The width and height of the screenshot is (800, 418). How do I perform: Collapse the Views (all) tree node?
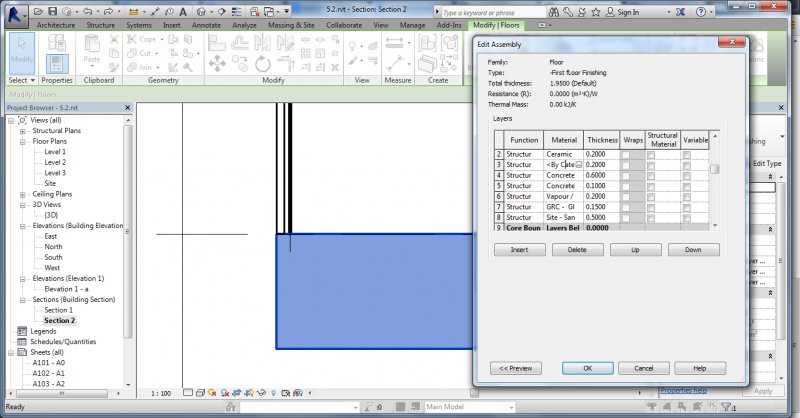pyautogui.click(x=11, y=120)
